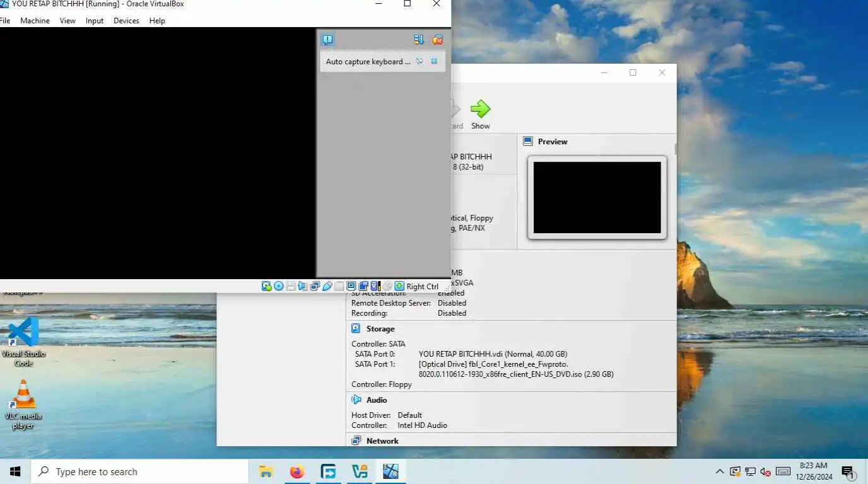Click the Remote Desktop Server Disabled value
This screenshot has width=868, height=484.
452,303
